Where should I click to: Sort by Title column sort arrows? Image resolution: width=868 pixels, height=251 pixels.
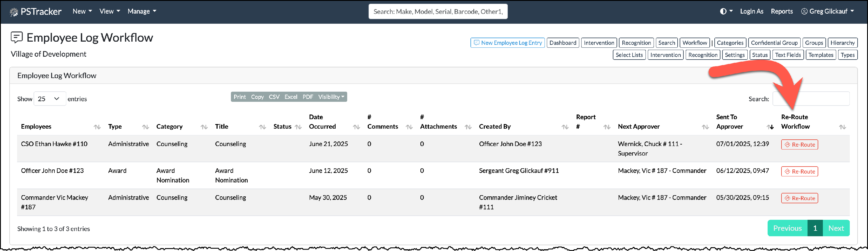(x=262, y=127)
